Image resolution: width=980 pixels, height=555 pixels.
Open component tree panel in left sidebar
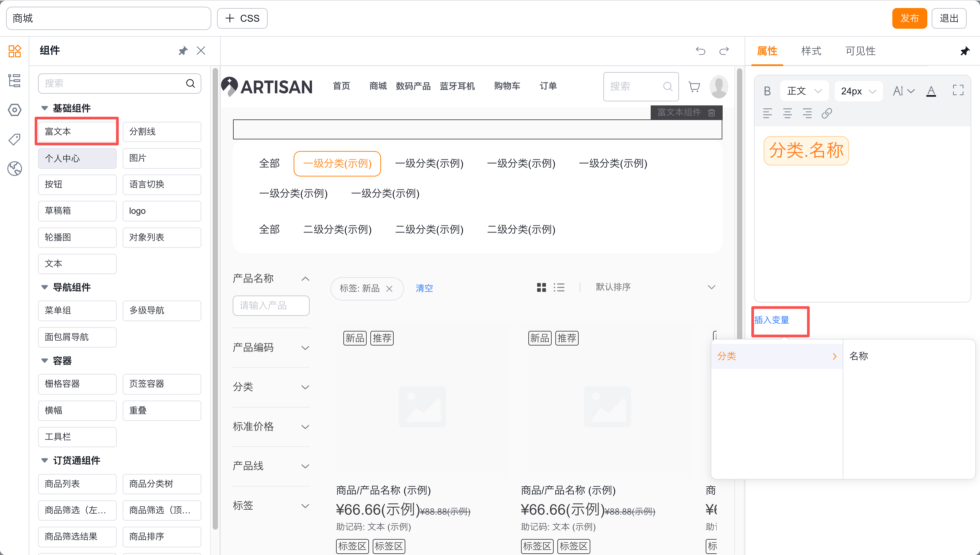(x=14, y=80)
